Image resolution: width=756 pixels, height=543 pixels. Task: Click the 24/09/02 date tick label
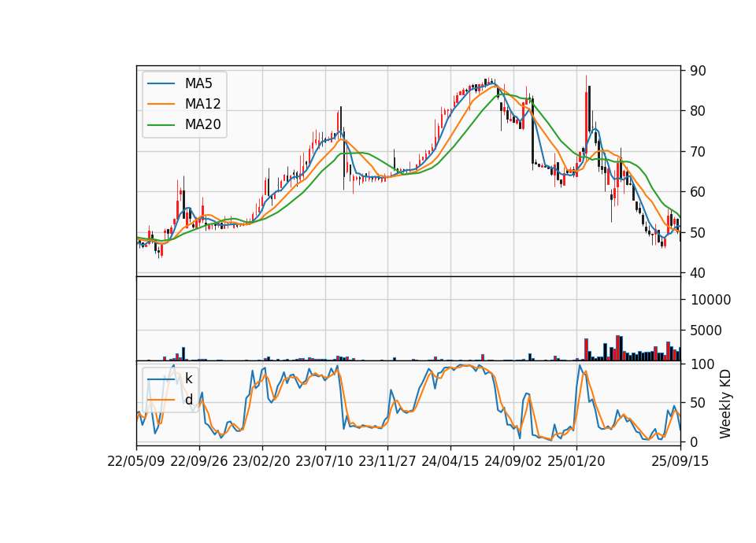[513, 461]
